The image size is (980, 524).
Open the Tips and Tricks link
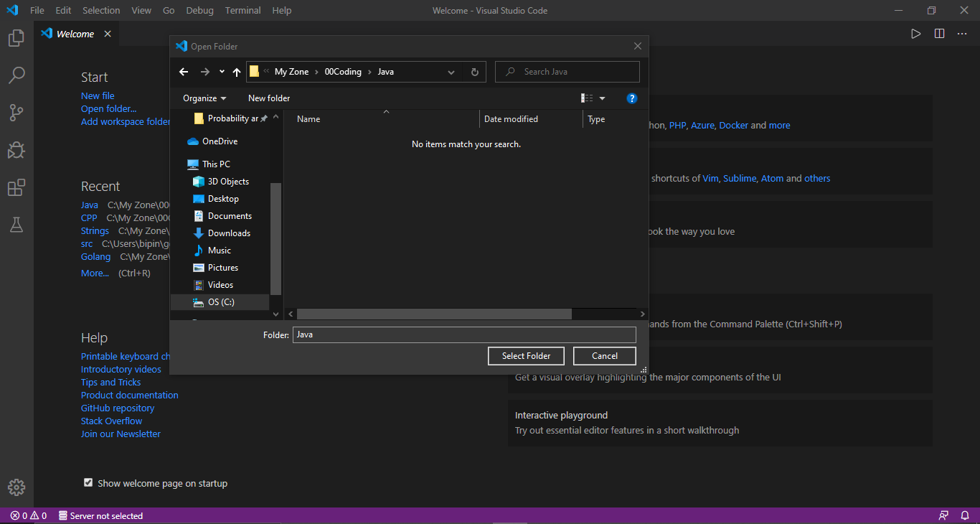[110, 382]
